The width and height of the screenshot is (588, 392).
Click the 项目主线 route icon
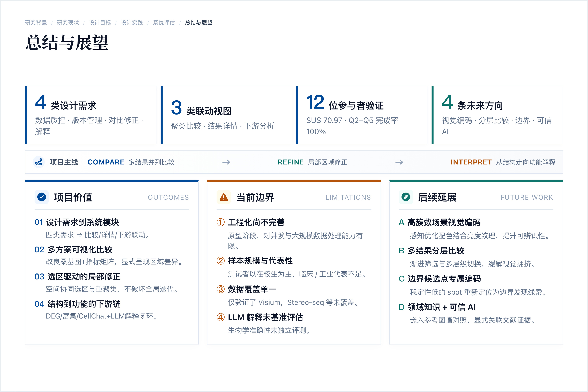pos(39,162)
